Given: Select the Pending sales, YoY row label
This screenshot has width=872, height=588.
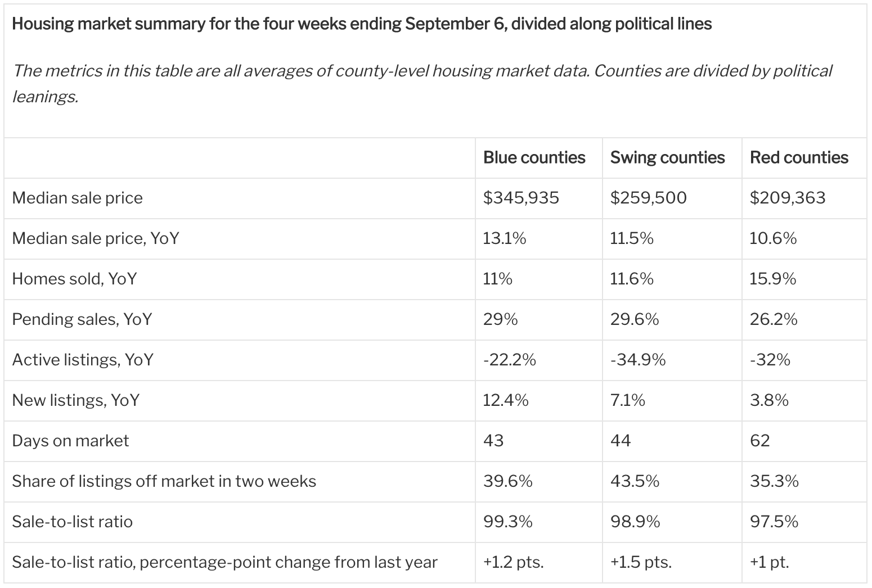Looking at the screenshot, I should [82, 319].
